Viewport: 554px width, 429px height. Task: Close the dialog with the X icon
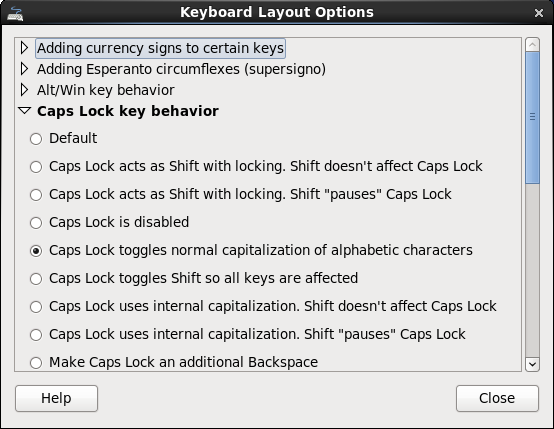(538, 13)
